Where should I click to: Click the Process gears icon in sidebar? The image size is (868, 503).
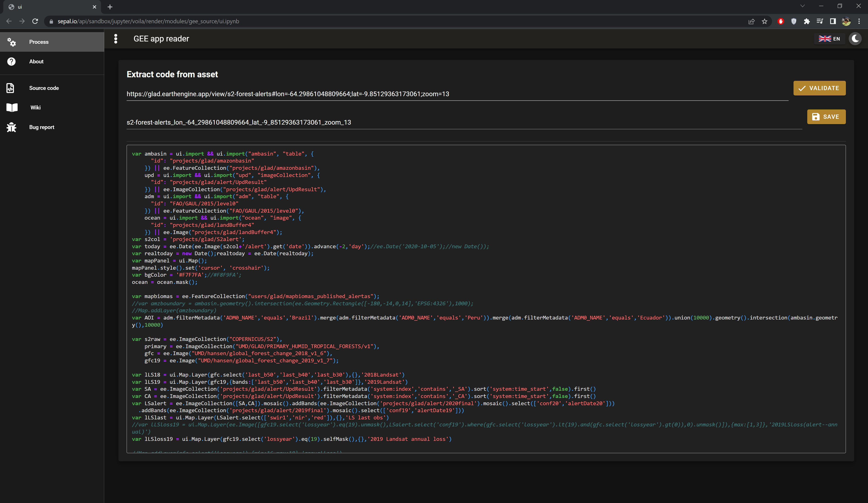[x=11, y=42]
